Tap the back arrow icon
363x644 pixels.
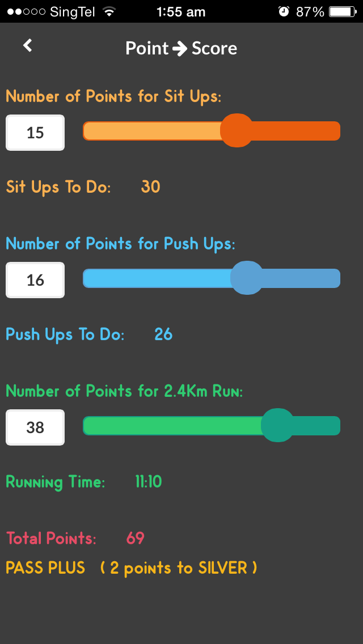pos(28,46)
